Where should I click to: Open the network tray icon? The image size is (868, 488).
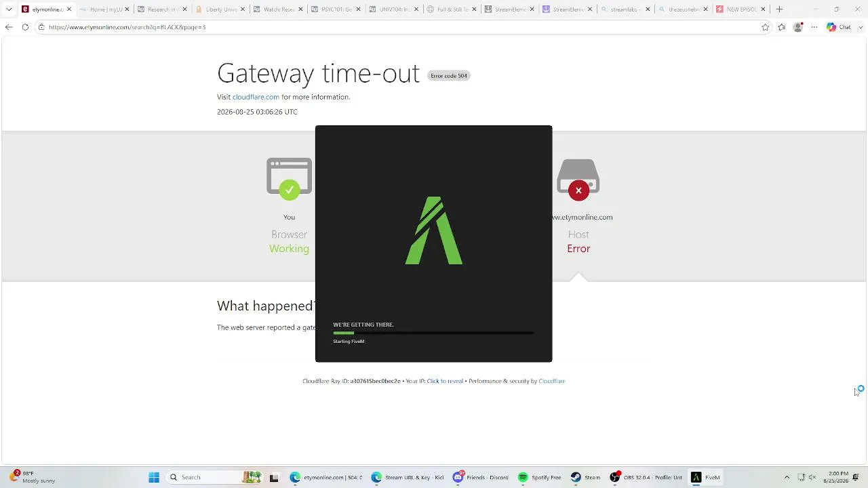(801, 477)
